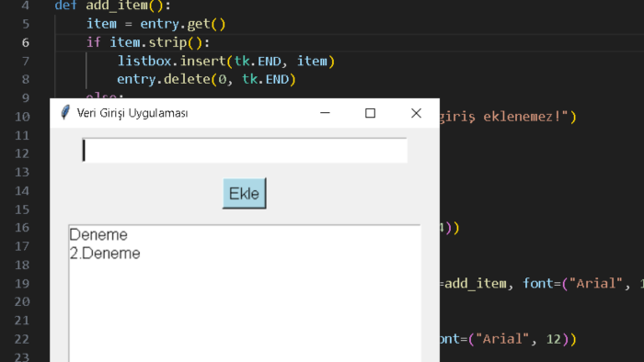Click line number 10 in the editor gutter
The image size is (644, 362).
[x=22, y=117]
